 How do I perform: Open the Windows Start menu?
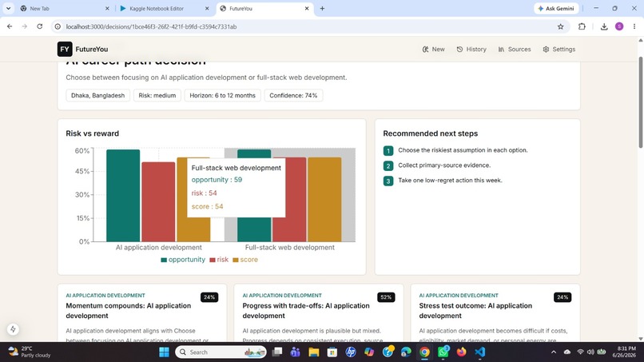(x=164, y=352)
